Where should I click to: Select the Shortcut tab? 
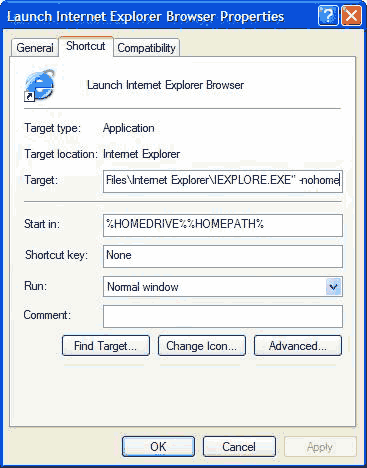86,46
